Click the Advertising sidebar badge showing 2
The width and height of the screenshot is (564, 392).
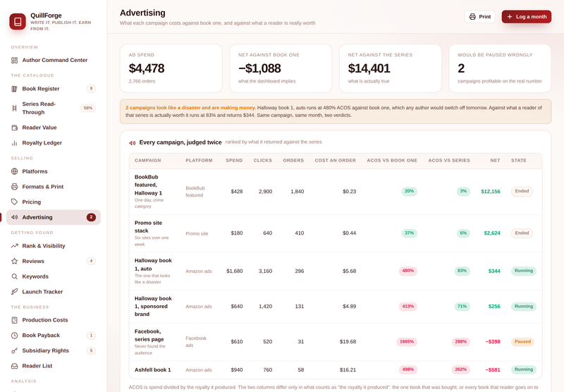click(x=91, y=217)
